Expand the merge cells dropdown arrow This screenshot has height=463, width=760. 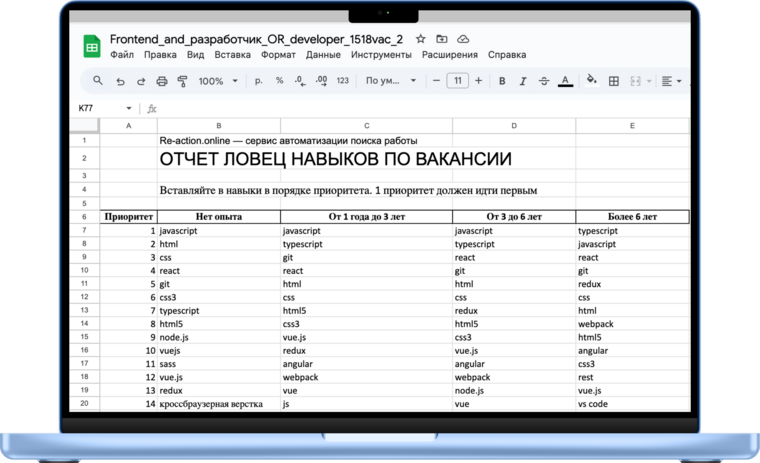(649, 81)
